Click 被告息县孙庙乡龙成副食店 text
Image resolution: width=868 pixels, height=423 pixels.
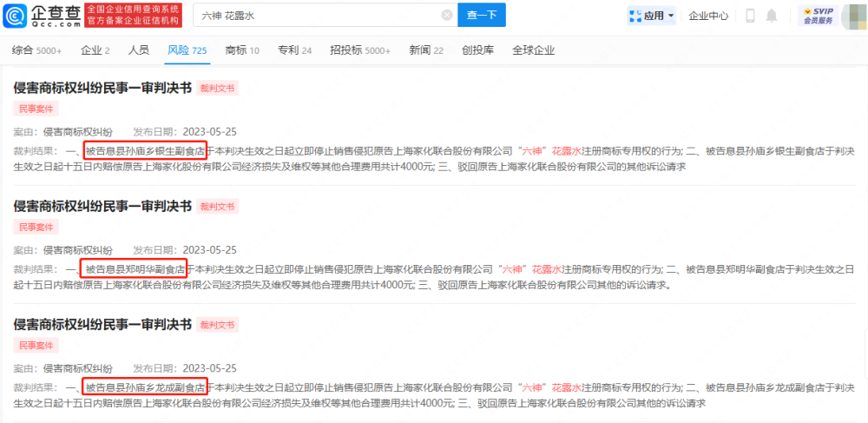pos(145,387)
